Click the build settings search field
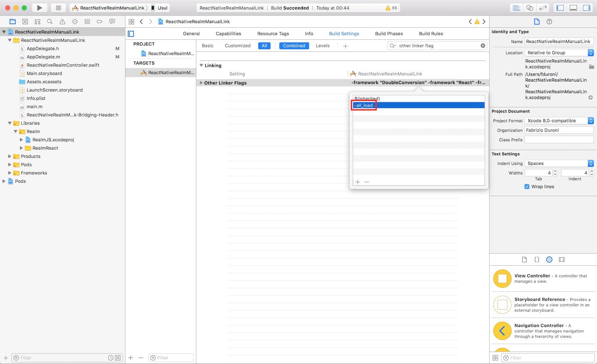This screenshot has width=597, height=364. click(x=438, y=46)
